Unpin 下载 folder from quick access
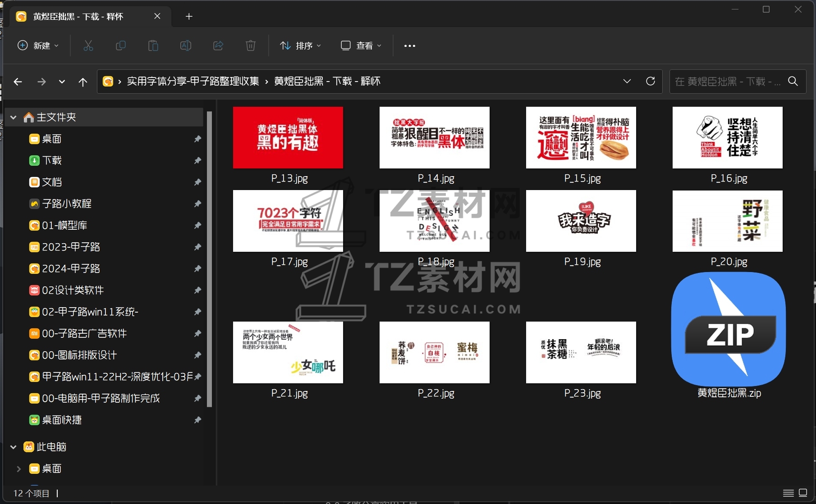The image size is (816, 504). [x=197, y=160]
